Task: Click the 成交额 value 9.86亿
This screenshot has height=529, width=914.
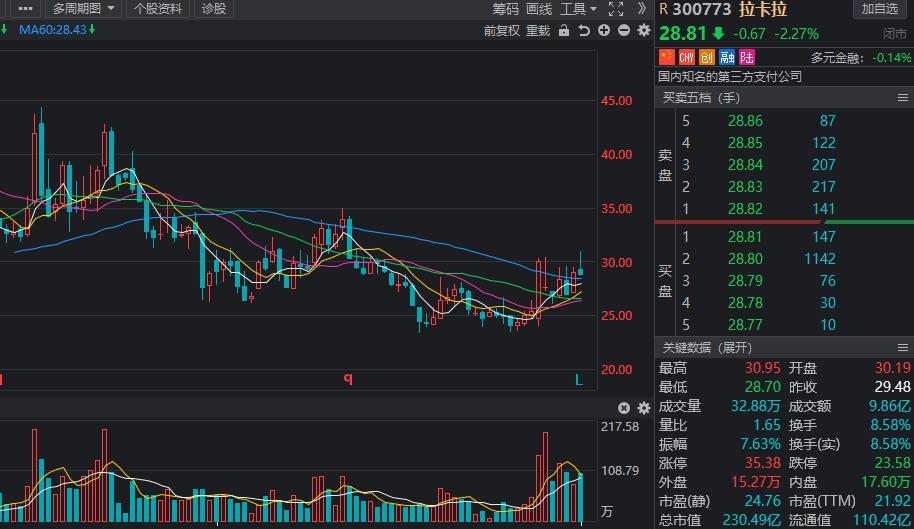Action: point(890,406)
